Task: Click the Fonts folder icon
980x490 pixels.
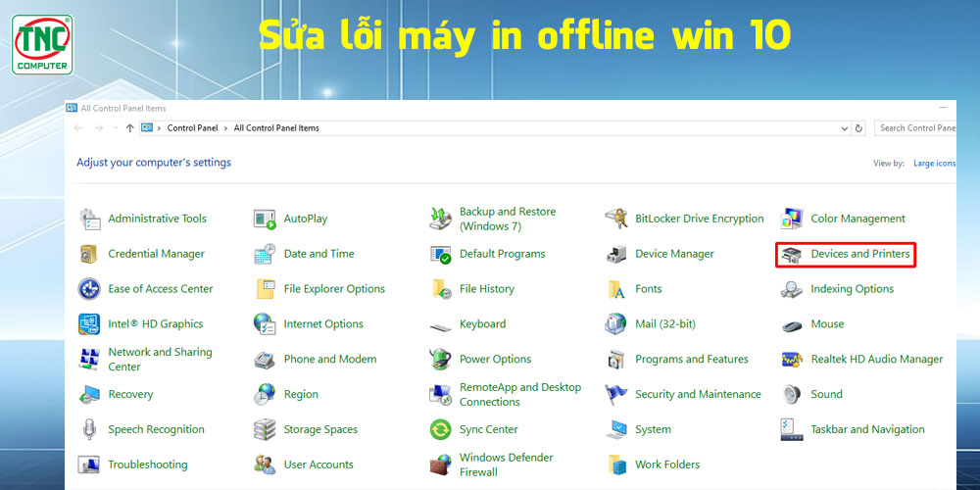Action: (616, 289)
